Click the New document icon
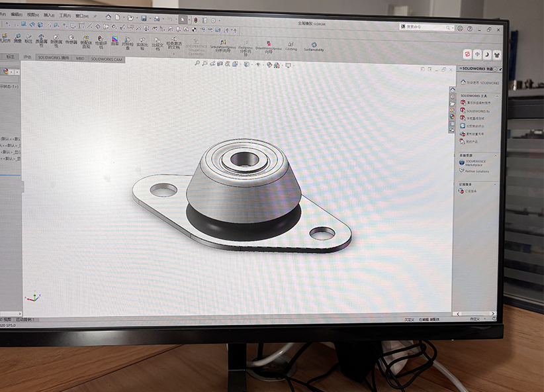 pos(118,17)
